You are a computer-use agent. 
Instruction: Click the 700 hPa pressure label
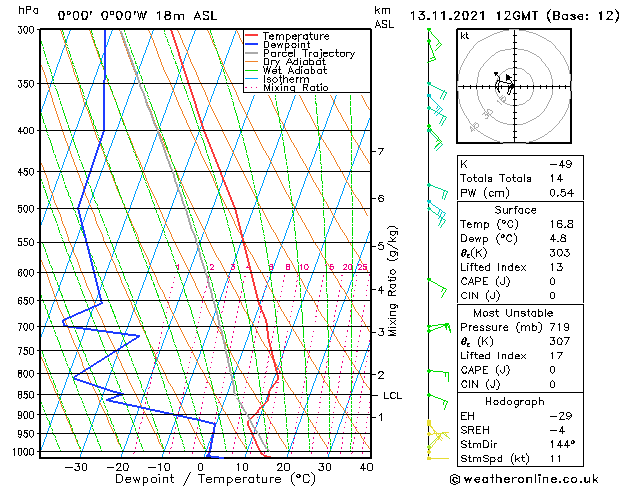pyautogui.click(x=28, y=327)
